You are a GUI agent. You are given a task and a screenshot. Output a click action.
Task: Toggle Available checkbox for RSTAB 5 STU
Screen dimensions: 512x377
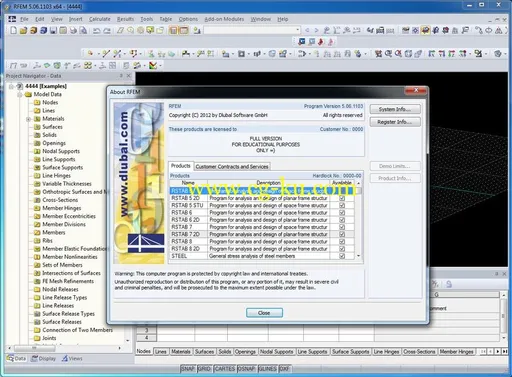click(342, 205)
